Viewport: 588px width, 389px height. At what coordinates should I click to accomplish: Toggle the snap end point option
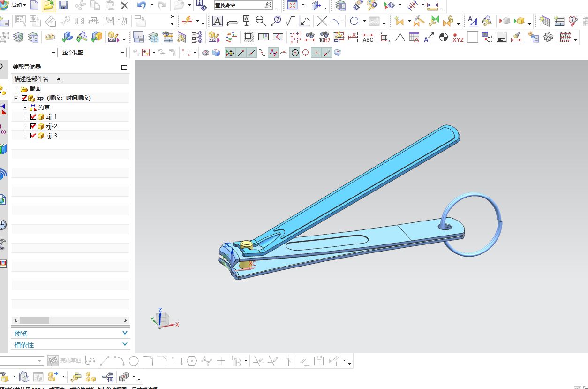[241, 53]
